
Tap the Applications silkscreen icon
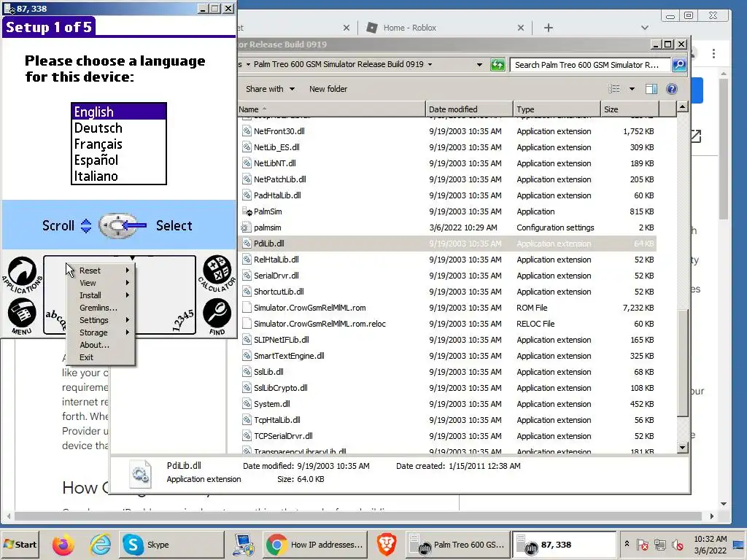click(x=22, y=274)
